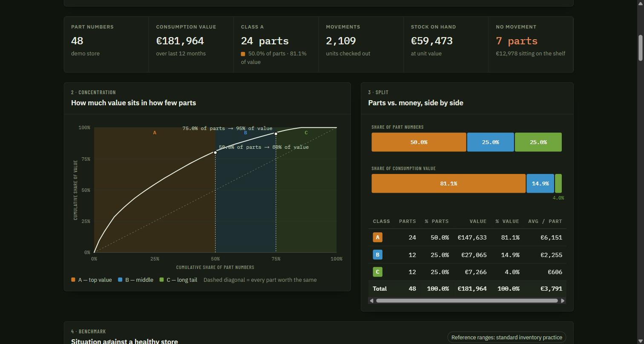The image size is (644, 344).
Task: Click the table scrollbar left arrow
Action: coord(371,301)
